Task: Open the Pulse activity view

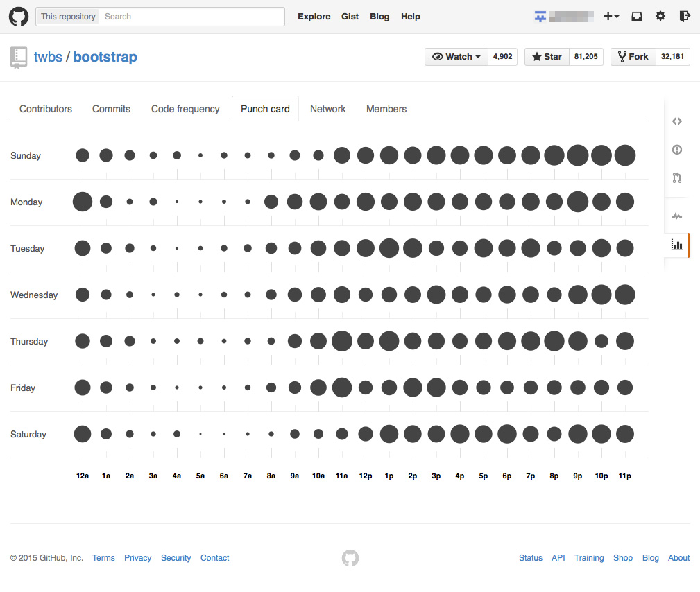Action: click(x=676, y=216)
